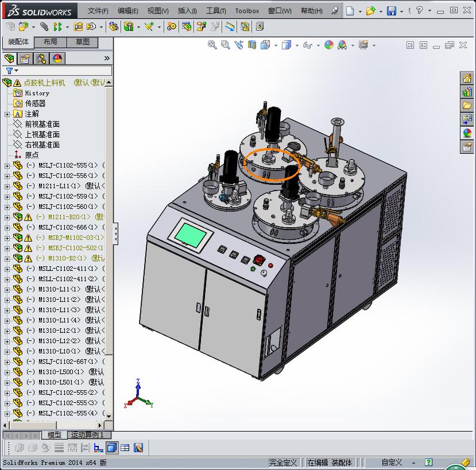
Task: Open the View Orientation dropdown arrow
Action: [276, 45]
